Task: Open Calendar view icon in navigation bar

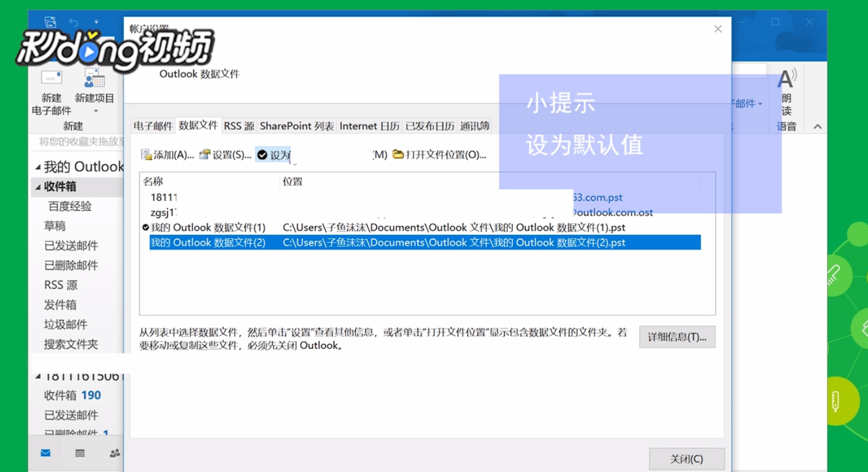Action: (x=80, y=453)
